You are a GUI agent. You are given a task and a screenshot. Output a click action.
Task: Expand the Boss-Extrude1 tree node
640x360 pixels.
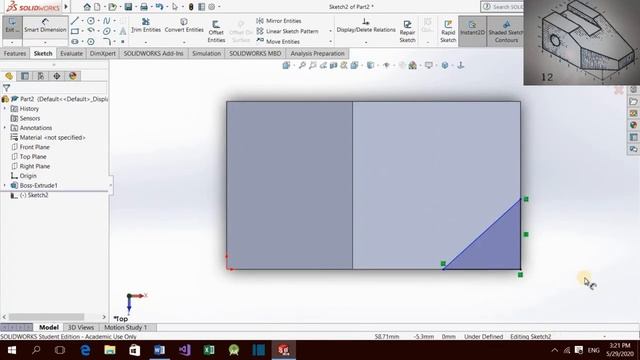[x=5, y=185]
